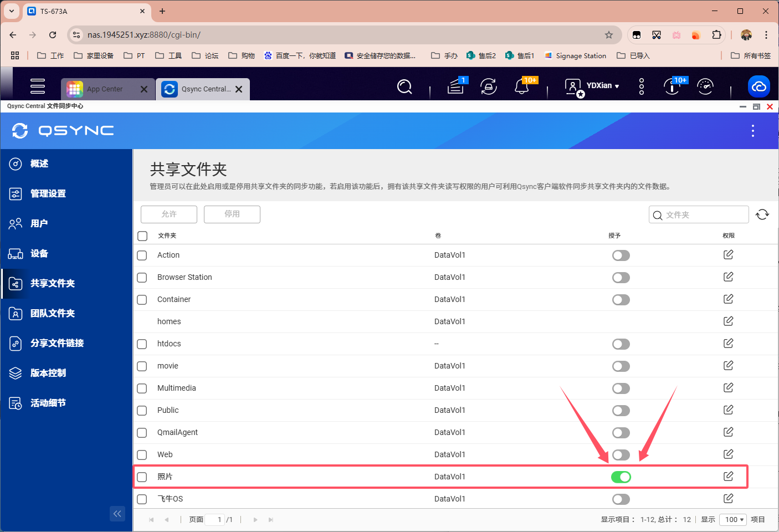Open the info icon with 10+ badge

(x=672, y=86)
